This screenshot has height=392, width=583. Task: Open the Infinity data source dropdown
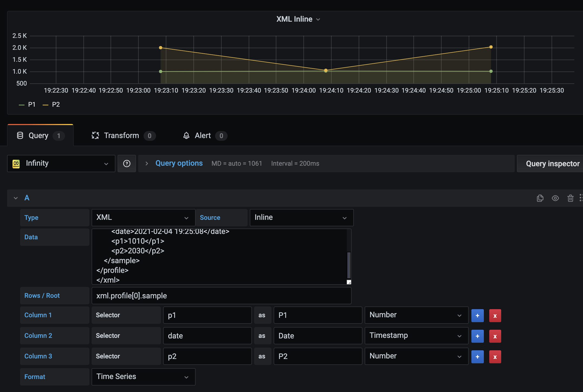point(61,164)
